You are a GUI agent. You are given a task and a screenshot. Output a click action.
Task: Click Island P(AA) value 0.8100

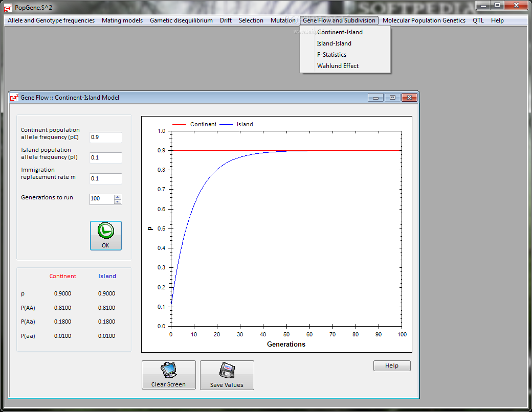[x=106, y=308]
